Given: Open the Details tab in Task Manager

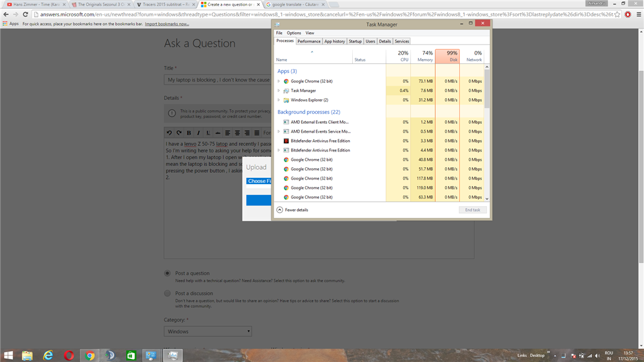Looking at the screenshot, I should pyautogui.click(x=385, y=41).
